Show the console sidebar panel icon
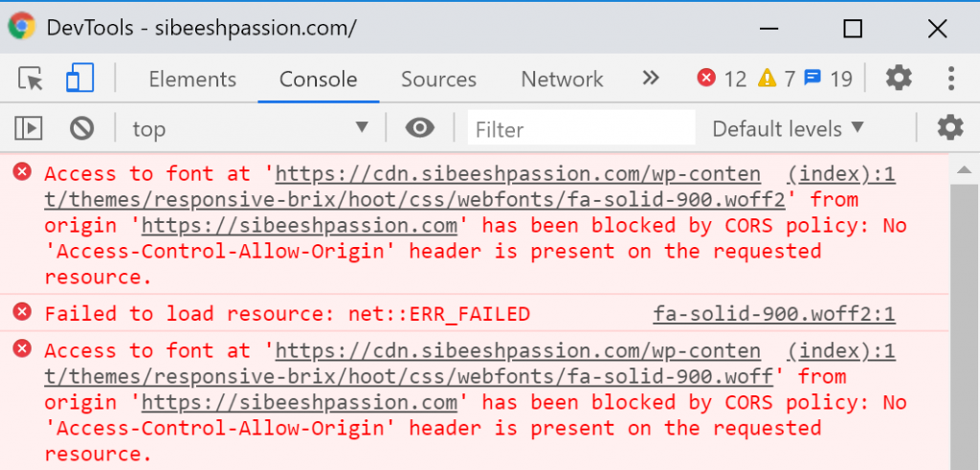 (28, 129)
